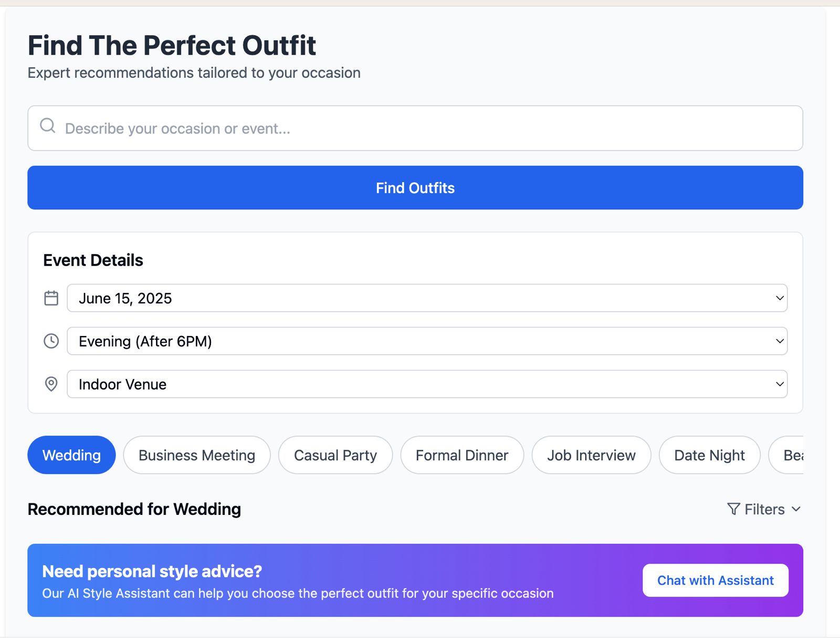This screenshot has height=644, width=840.
Task: Select the Casual Party chip
Action: (x=335, y=455)
